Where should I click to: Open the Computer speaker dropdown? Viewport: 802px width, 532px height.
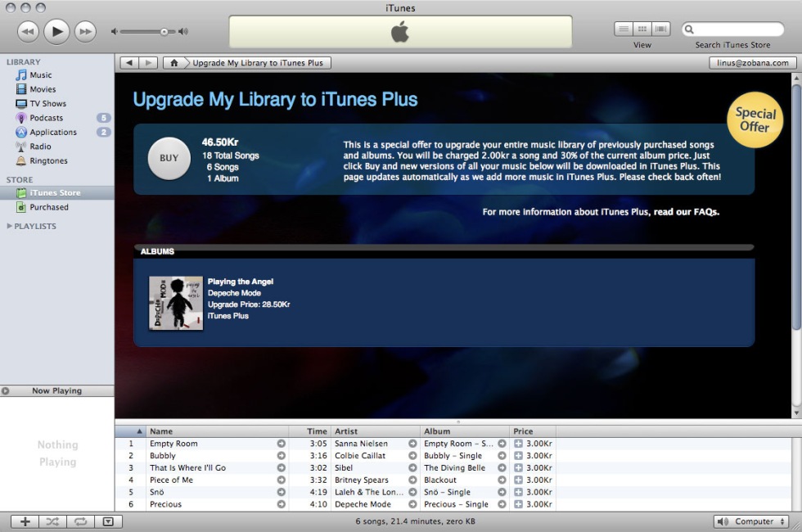pyautogui.click(x=750, y=521)
